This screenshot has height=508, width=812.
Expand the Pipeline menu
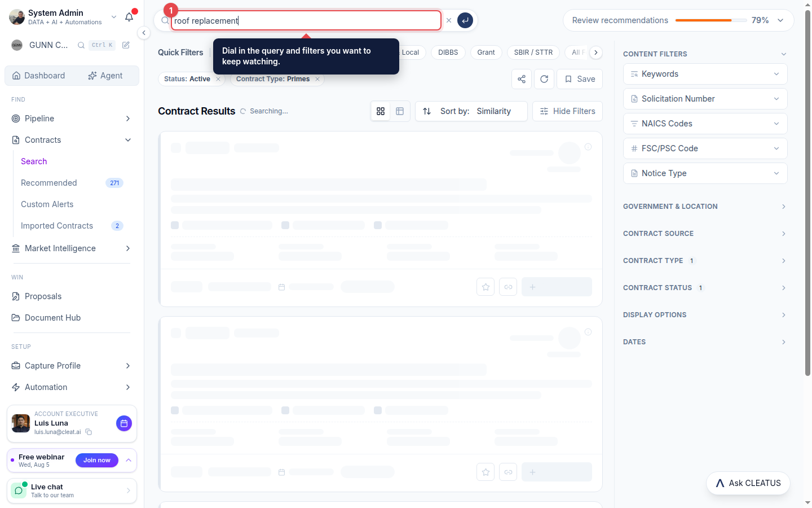(x=72, y=119)
